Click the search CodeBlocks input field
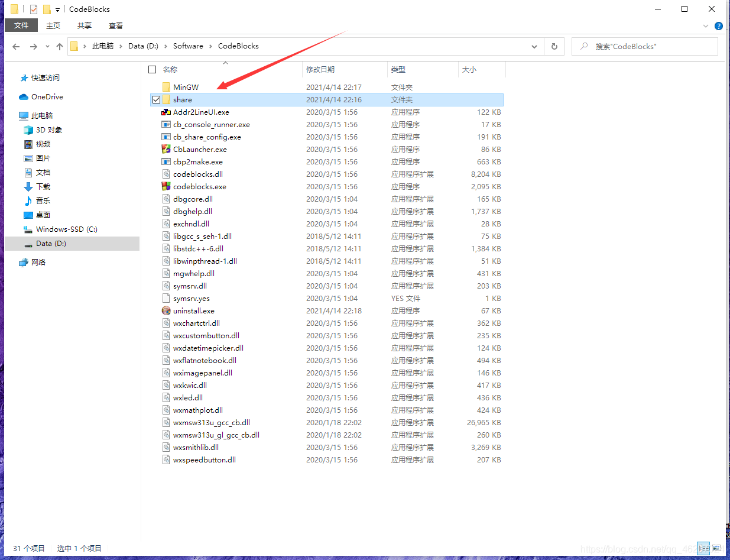 (x=645, y=46)
